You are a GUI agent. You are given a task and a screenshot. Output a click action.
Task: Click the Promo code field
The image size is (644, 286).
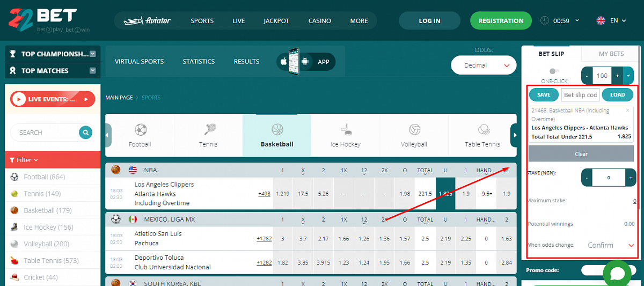pos(609,270)
